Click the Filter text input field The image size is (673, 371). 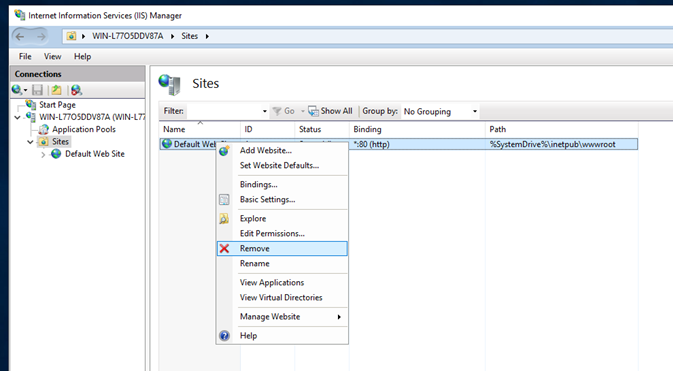223,111
